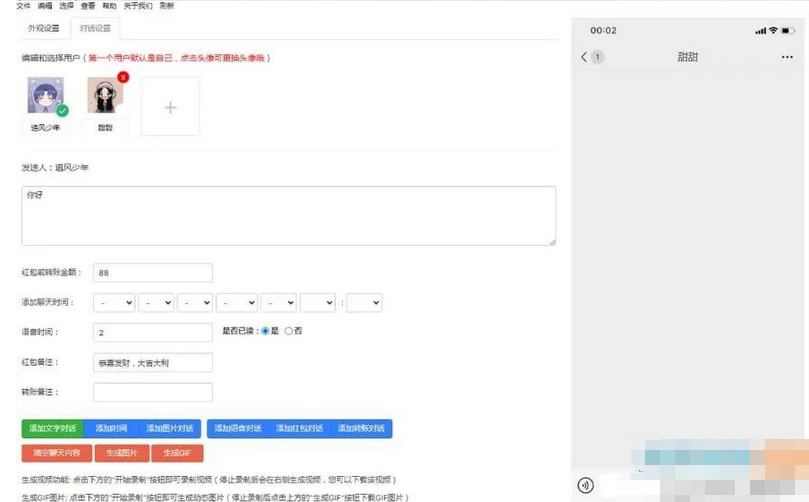Image resolution: width=809 pixels, height=502 pixels.
Task: Tap the voice input icon in phone preview
Action: pyautogui.click(x=585, y=485)
